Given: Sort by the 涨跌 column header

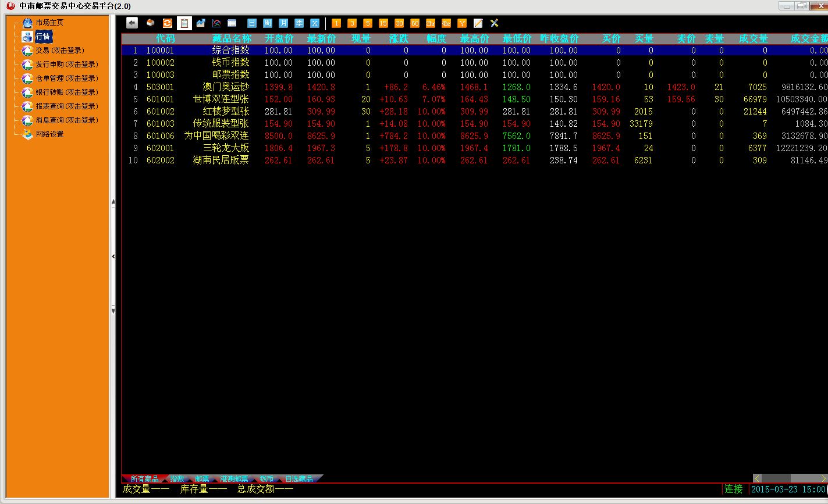Looking at the screenshot, I should pyautogui.click(x=399, y=39).
